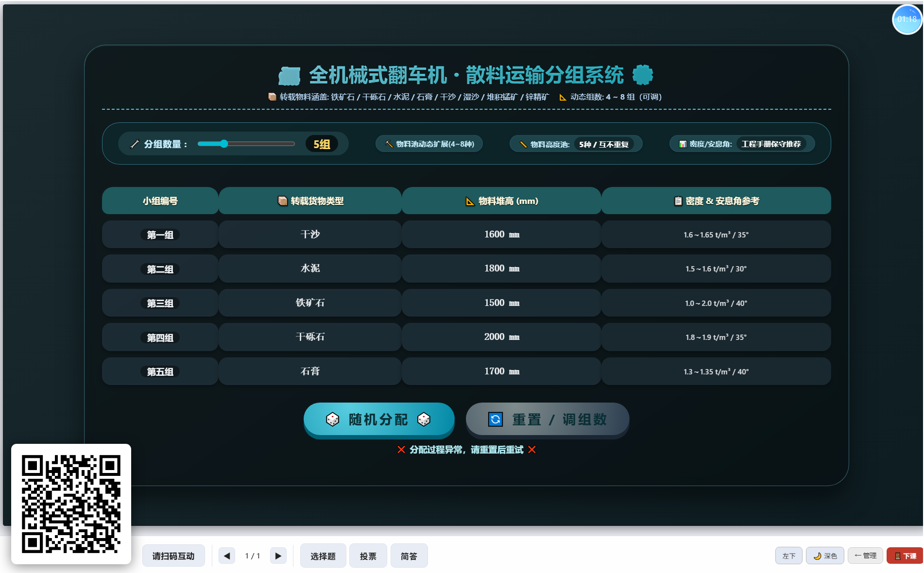Viewport: 924px width, 573px height.
Task: Click the 物料堆高 (mm) column header
Action: coord(501,201)
